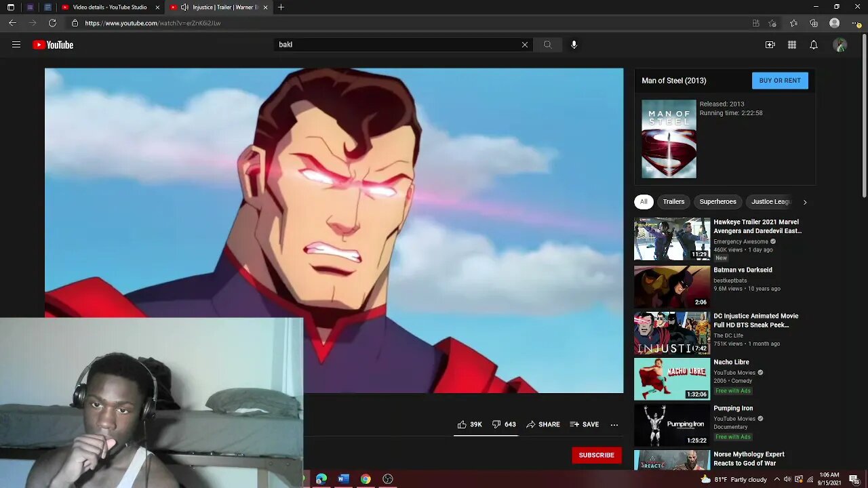The height and width of the screenshot is (488, 868).
Task: Like the video with thumbs up
Action: [x=469, y=424]
